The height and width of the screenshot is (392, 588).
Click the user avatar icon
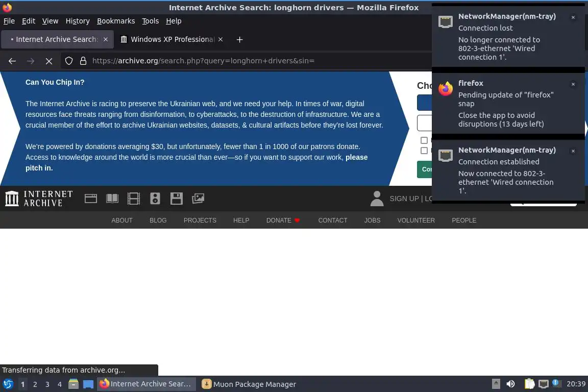pos(377,199)
